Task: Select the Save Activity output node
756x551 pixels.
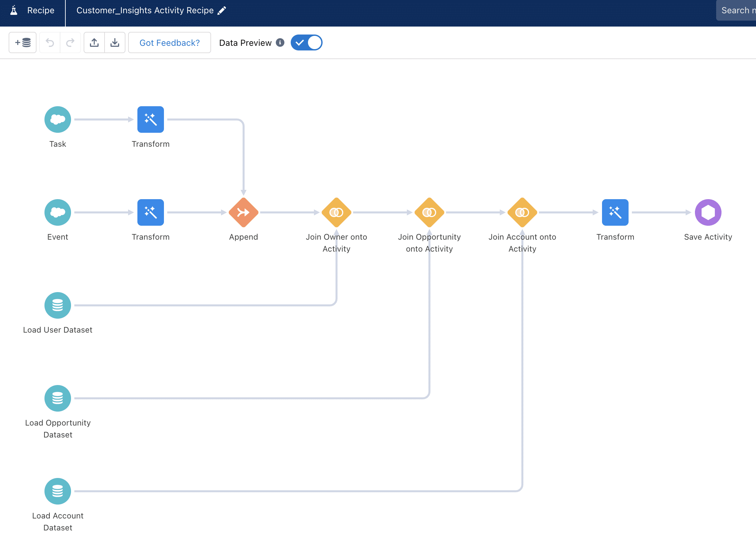Action: coord(708,212)
